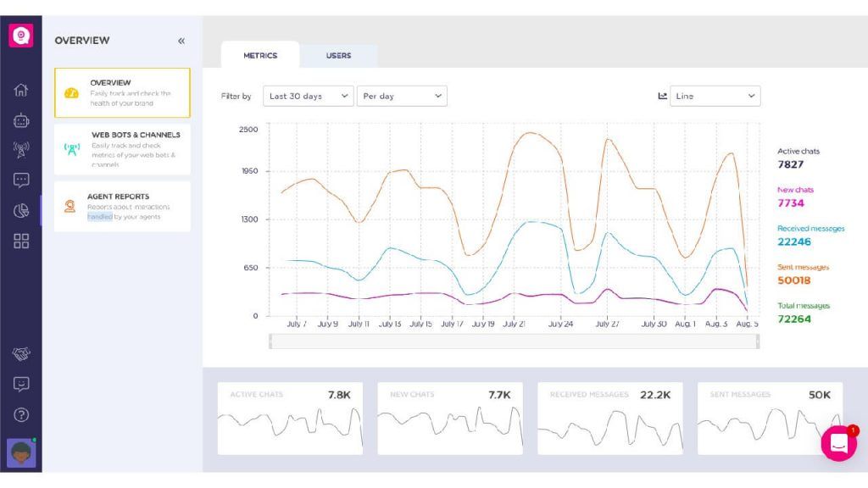This screenshot has height=488, width=868.
Task: Click the chart range scrollbar track
Action: pyautogui.click(x=514, y=341)
